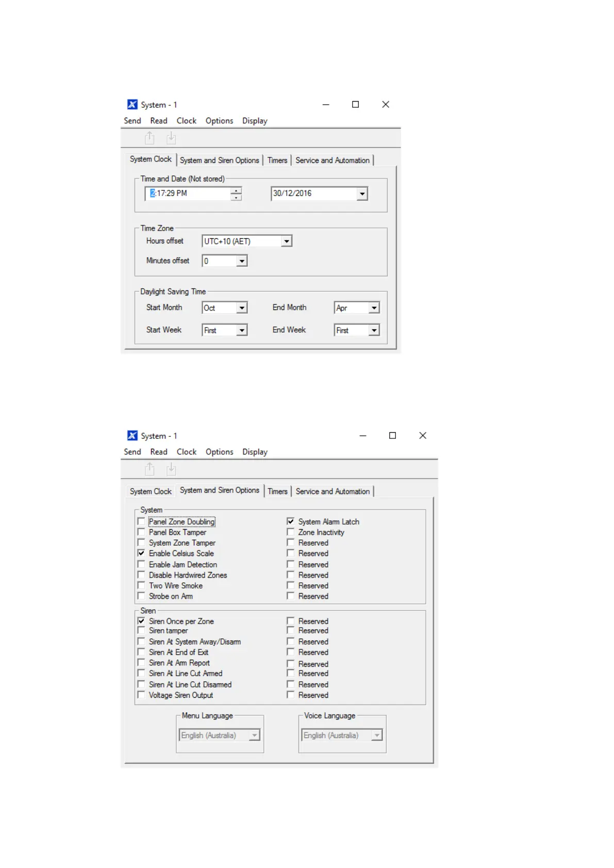The height and width of the screenshot is (868, 614).
Task: Click the read download icon in top window toolbar
Action: (171, 138)
